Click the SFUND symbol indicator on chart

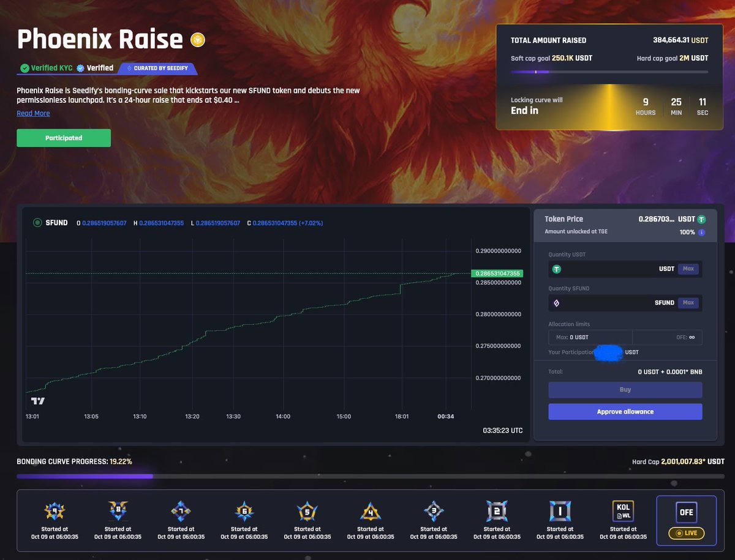pos(37,223)
